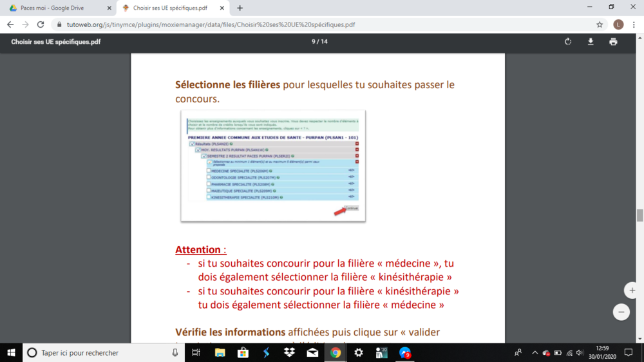Click the text Vérifie les informations
Screen dimensions: 644x362
click(230, 332)
